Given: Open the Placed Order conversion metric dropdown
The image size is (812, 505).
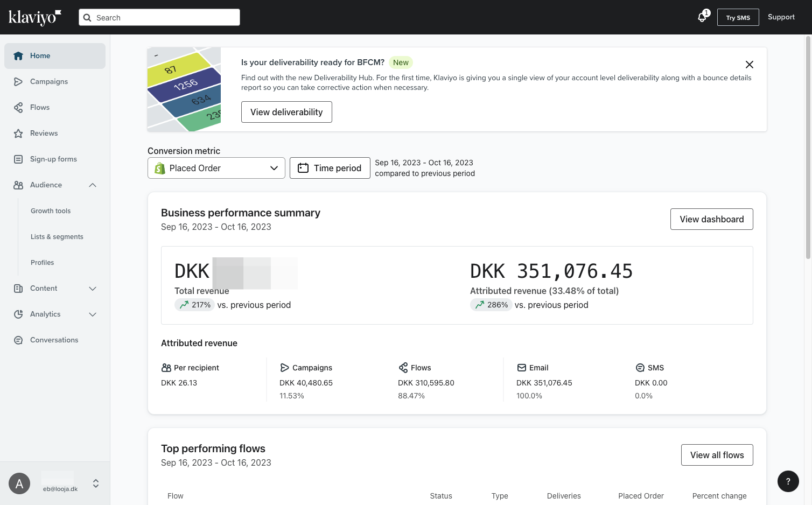Looking at the screenshot, I should 216,168.
